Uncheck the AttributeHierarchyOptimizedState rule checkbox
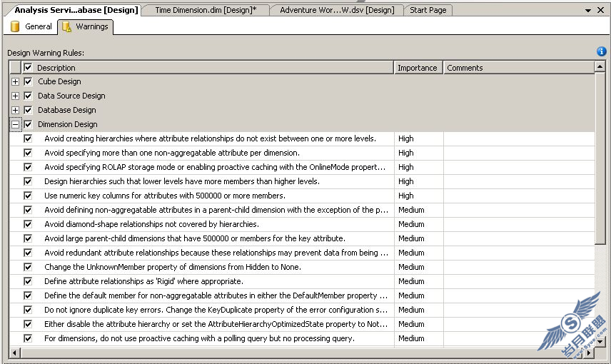This screenshot has width=611, height=364. point(28,324)
